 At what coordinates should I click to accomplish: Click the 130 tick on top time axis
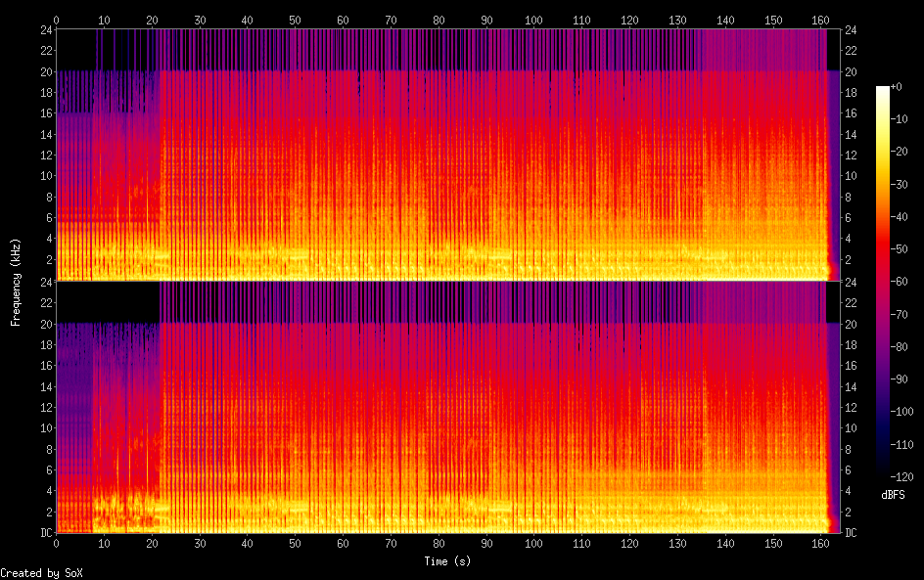(x=677, y=20)
